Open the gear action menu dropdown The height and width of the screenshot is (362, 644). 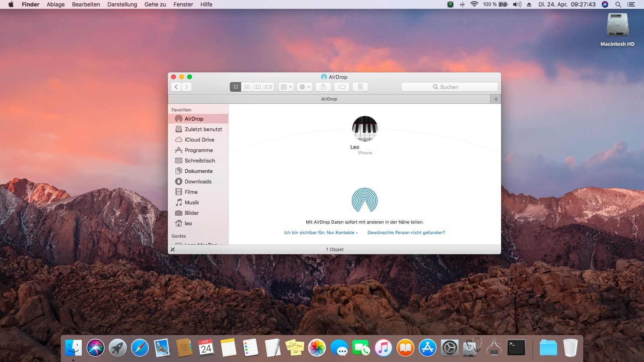(x=305, y=87)
